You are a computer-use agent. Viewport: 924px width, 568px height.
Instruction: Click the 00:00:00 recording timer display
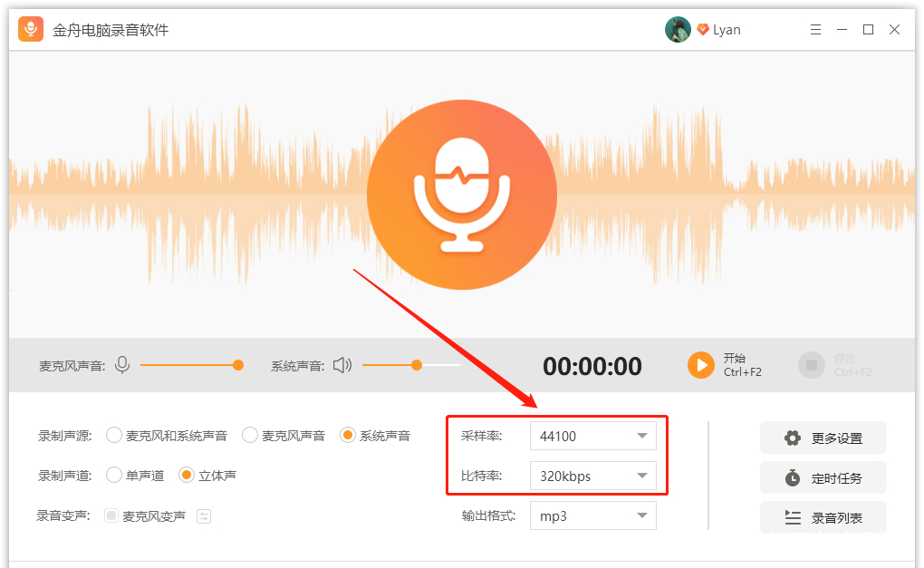point(592,366)
